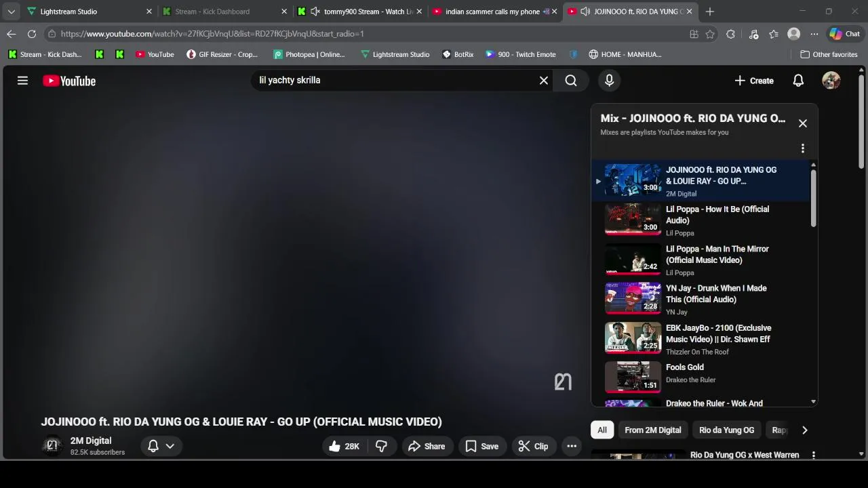868x488 pixels.
Task: Click the video player area
Action: pyautogui.click(x=294, y=251)
